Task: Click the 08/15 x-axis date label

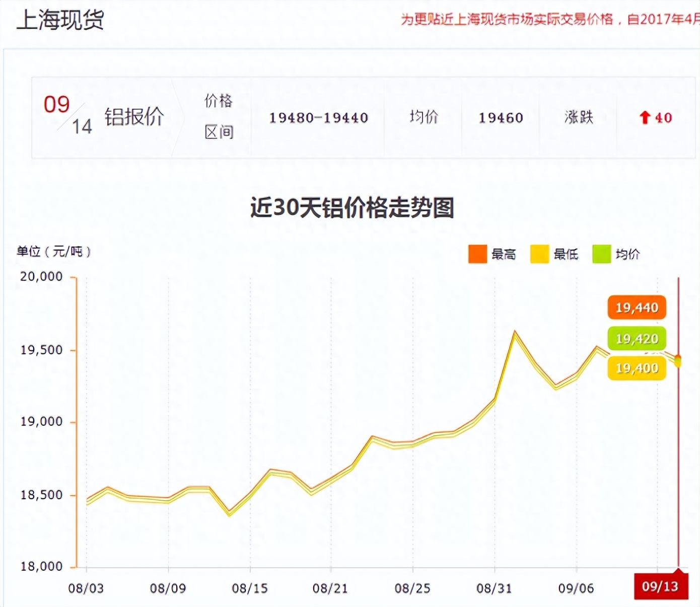Action: point(250,588)
